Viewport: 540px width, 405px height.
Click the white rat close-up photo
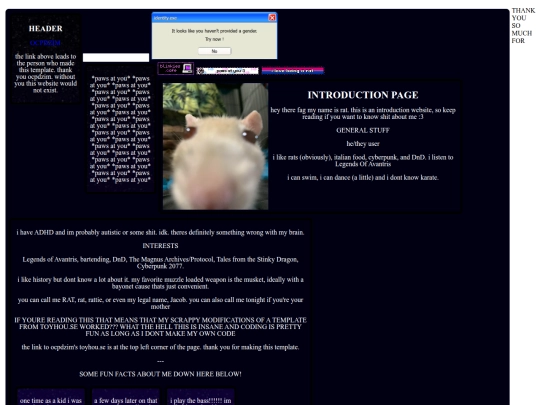click(x=215, y=146)
